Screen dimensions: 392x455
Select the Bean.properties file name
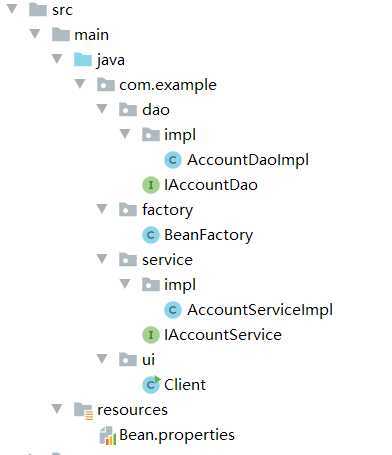point(177,435)
